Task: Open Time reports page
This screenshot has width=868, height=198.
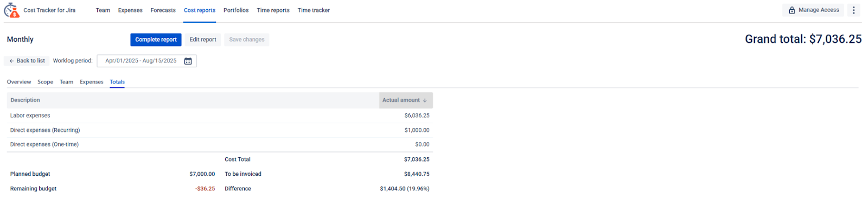Action: 273,10
